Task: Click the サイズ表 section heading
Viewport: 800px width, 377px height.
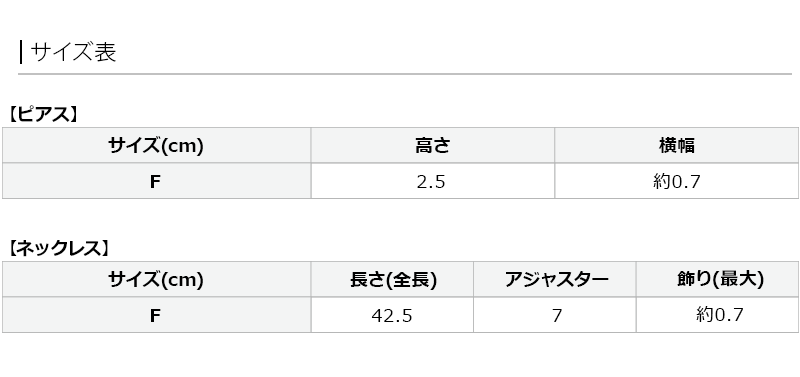Action: click(x=73, y=52)
